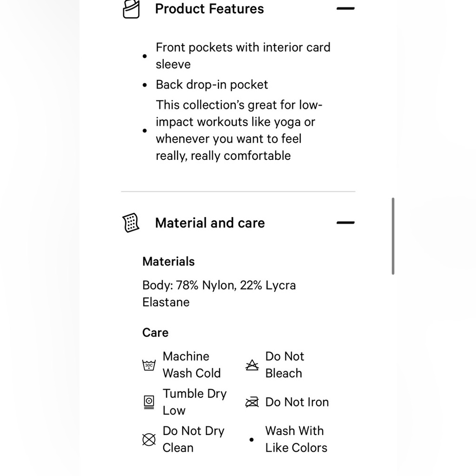Click the Material and care heading
The width and height of the screenshot is (476, 476).
210,223
